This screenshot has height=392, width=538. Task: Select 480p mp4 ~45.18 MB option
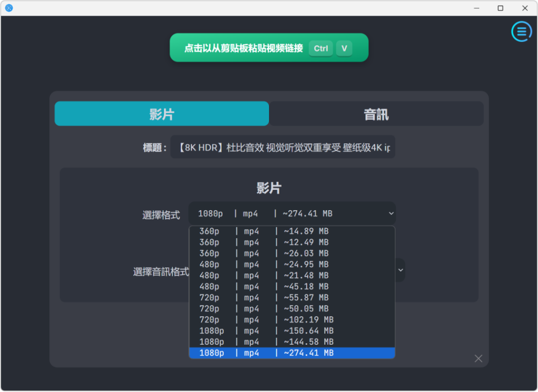coord(292,286)
